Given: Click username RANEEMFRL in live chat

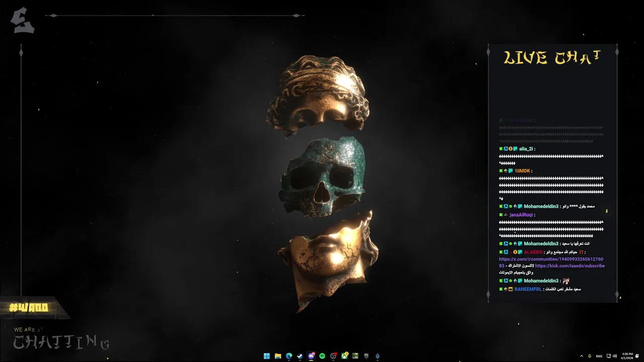Looking at the screenshot, I should pos(528,289).
